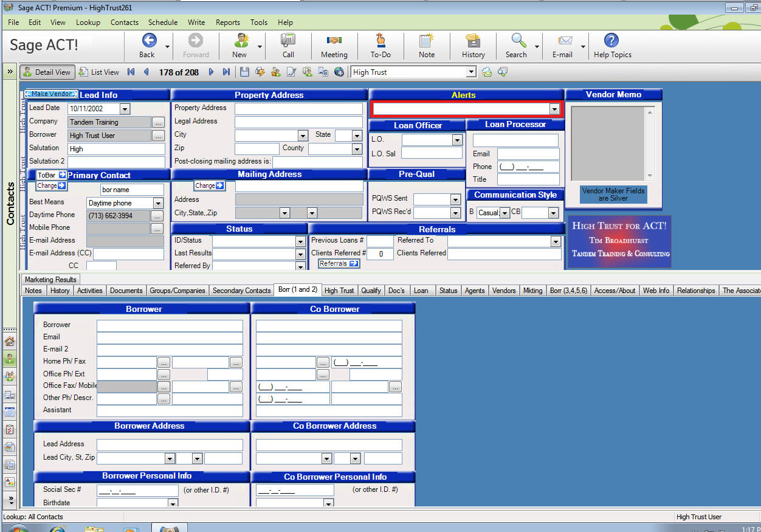Click the globe web icon in toolbar
This screenshot has height=532, width=761.
click(339, 72)
